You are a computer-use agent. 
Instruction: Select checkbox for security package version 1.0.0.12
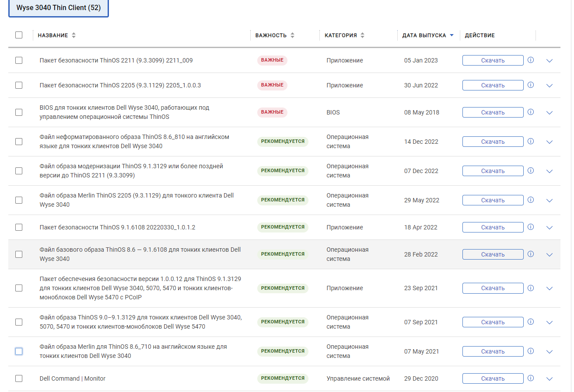tap(19, 288)
